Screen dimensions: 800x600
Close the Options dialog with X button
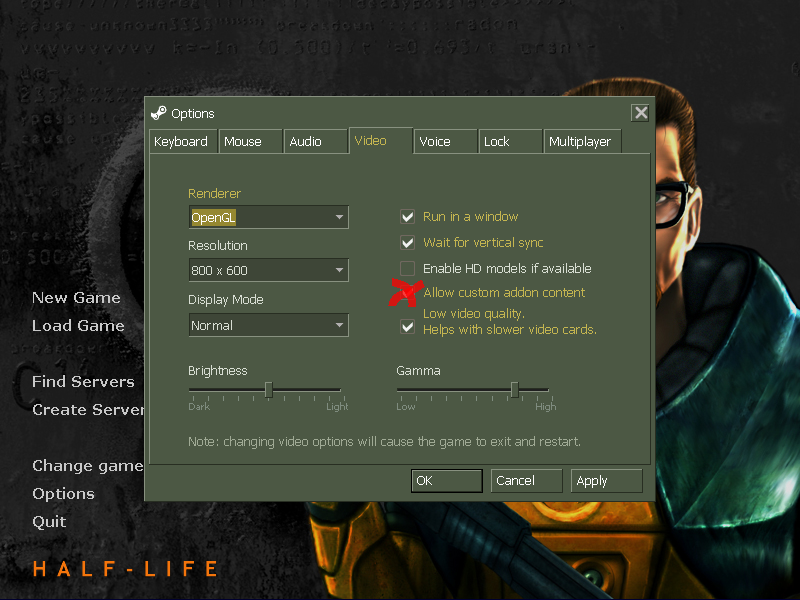(x=640, y=113)
